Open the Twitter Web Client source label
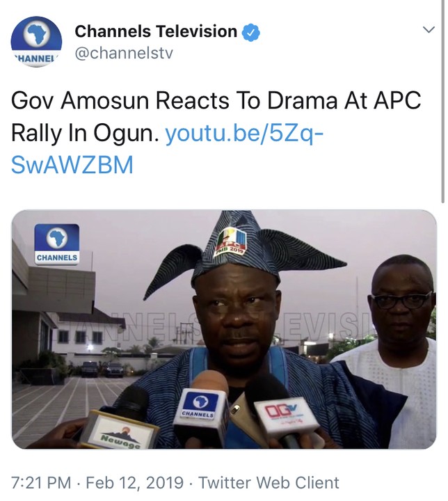 click(x=269, y=482)
